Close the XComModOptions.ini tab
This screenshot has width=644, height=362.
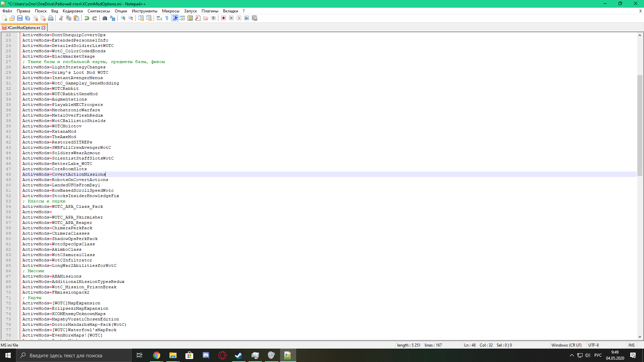[43, 28]
